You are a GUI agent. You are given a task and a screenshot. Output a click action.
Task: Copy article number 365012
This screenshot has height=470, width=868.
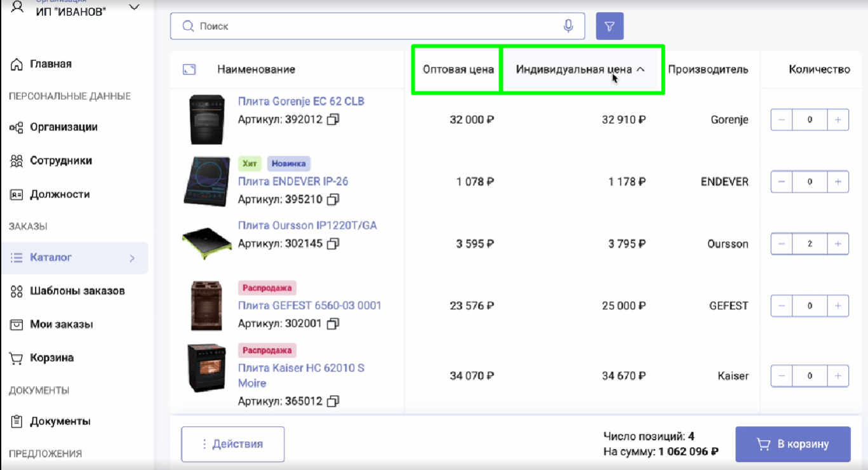point(333,401)
